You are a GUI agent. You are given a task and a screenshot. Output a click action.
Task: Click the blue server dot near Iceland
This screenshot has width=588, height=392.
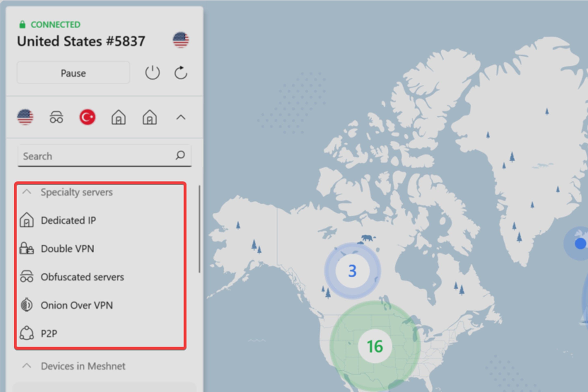click(580, 244)
